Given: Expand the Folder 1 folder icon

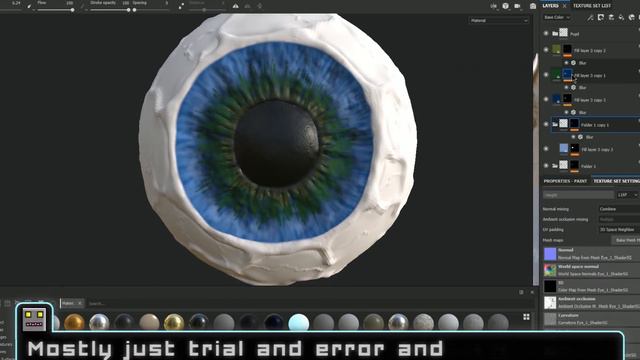Looking at the screenshot, I should point(555,165).
